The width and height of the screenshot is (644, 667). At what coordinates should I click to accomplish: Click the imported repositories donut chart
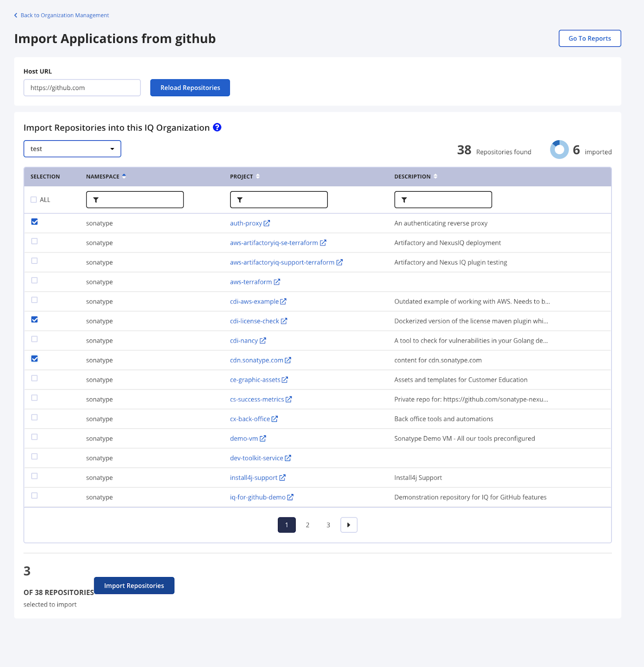click(559, 149)
